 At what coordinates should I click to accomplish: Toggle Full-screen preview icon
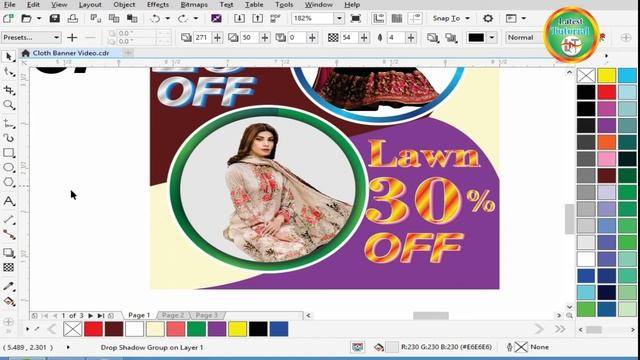(356, 18)
